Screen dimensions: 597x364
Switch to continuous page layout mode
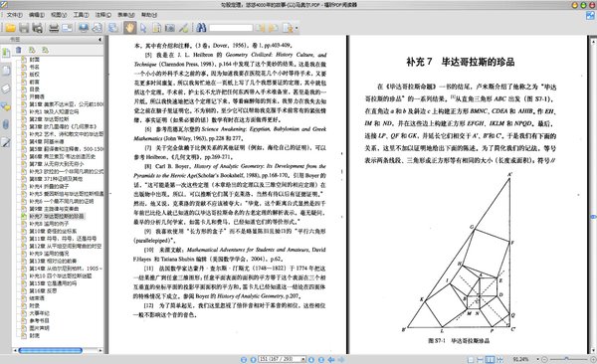(x=481, y=359)
